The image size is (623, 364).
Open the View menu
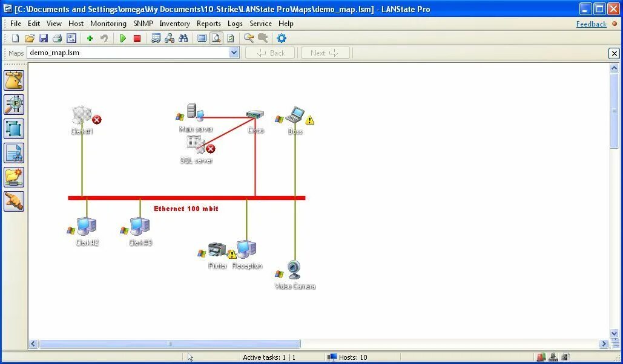[54, 24]
